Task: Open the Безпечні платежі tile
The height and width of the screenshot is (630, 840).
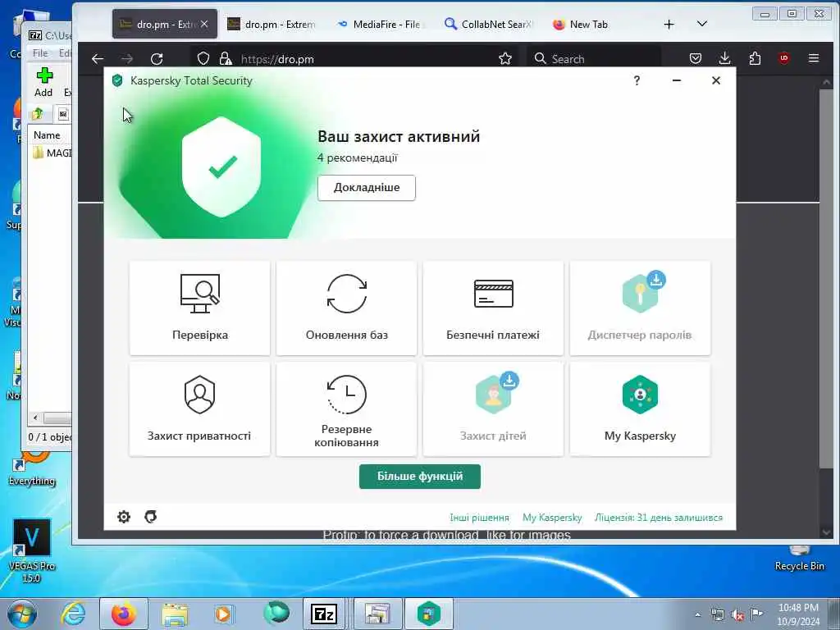Action: pyautogui.click(x=493, y=308)
